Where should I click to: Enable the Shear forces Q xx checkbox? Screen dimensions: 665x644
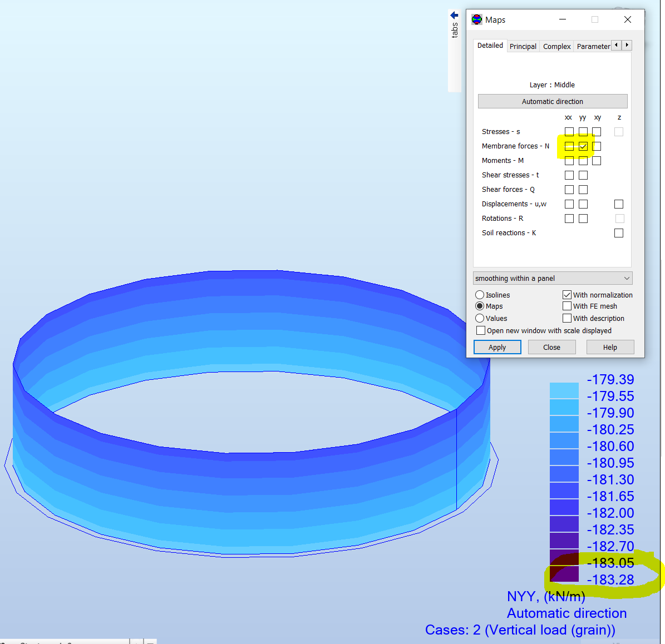pos(569,189)
